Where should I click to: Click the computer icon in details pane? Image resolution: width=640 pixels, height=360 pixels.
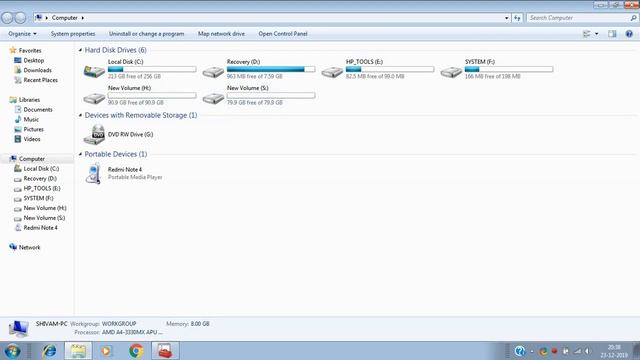tap(18, 328)
